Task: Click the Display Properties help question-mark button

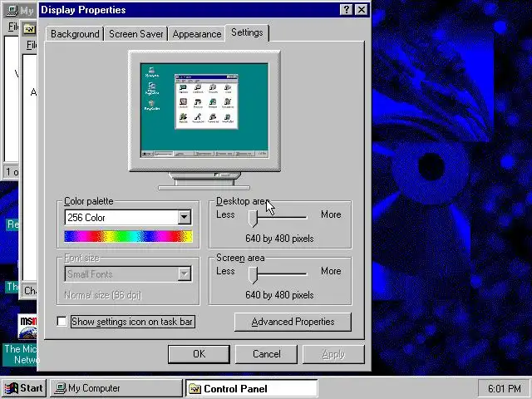Action: tap(346, 9)
